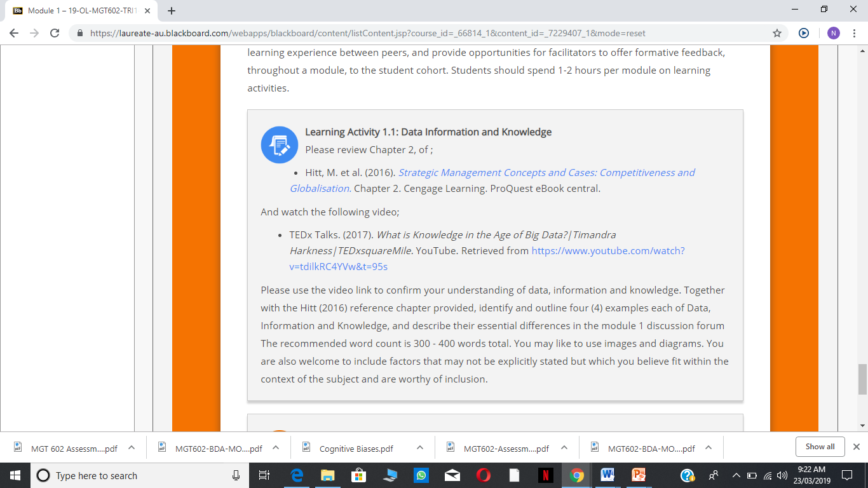Activate the Cortana microphone
Screen dimensions: 868x488
pos(236,475)
